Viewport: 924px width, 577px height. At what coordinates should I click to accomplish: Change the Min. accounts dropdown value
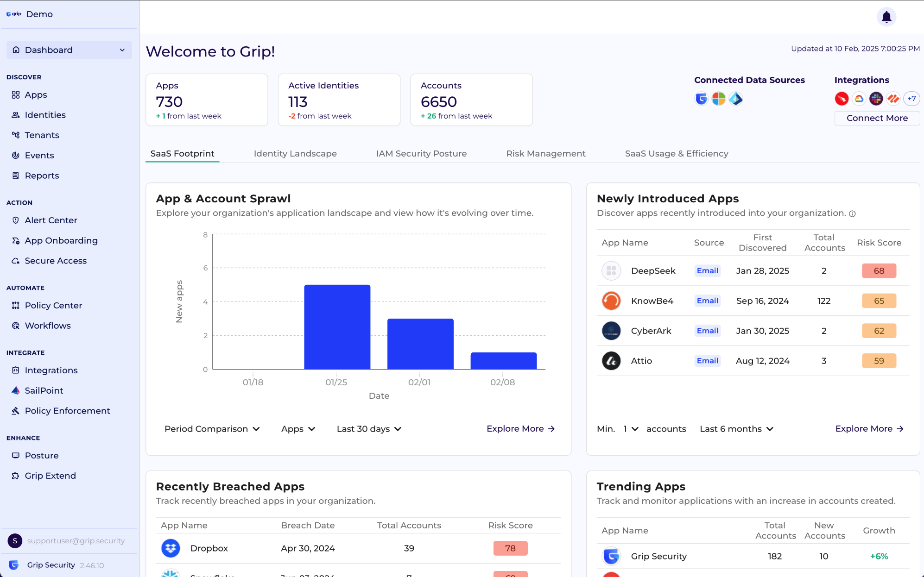click(x=631, y=429)
